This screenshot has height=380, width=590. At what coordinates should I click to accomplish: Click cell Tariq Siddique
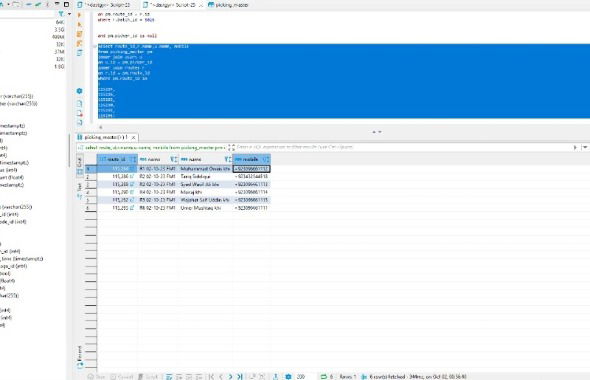point(205,176)
